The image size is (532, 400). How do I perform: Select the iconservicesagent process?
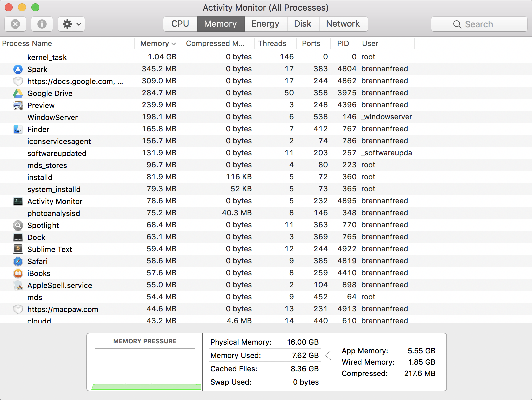[x=266, y=141]
